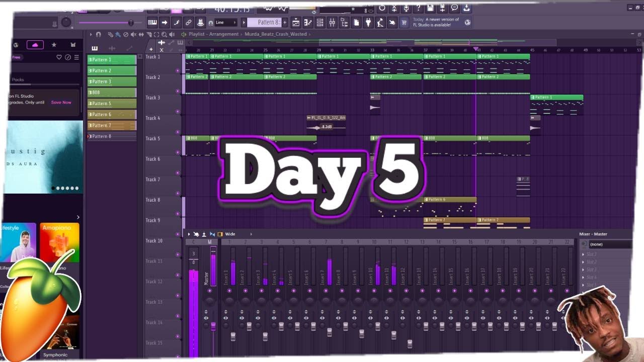
Task: Click the Amapiano pack tile
Action: [59, 243]
